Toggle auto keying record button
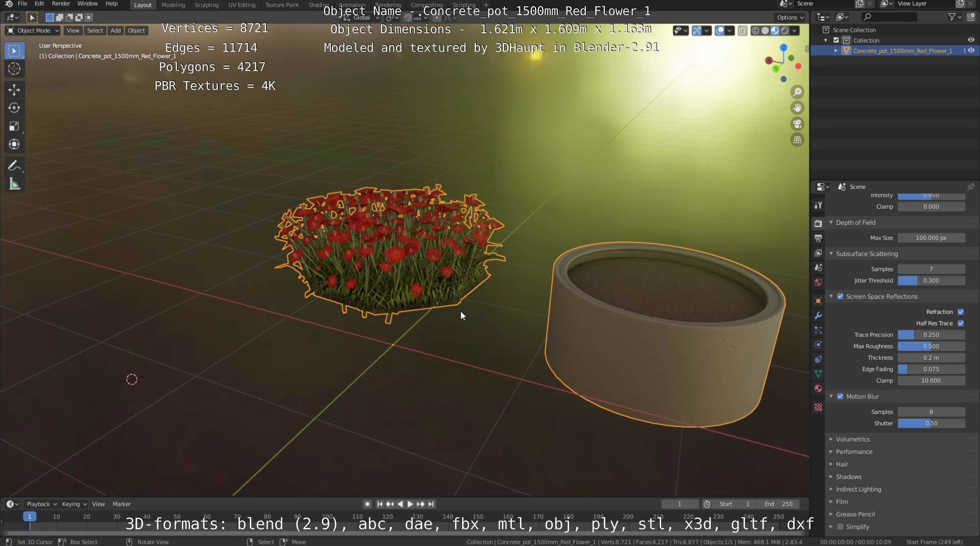Screen dimensions: 980x546 point(367,504)
